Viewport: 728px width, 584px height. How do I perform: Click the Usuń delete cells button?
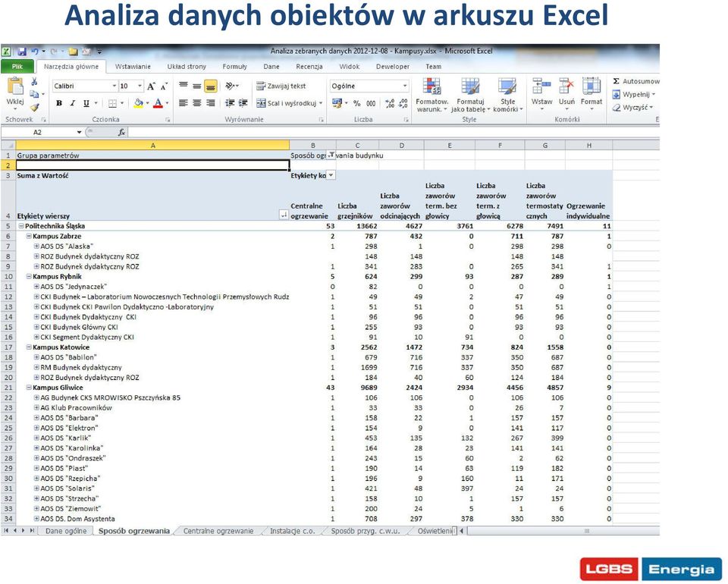[566, 94]
